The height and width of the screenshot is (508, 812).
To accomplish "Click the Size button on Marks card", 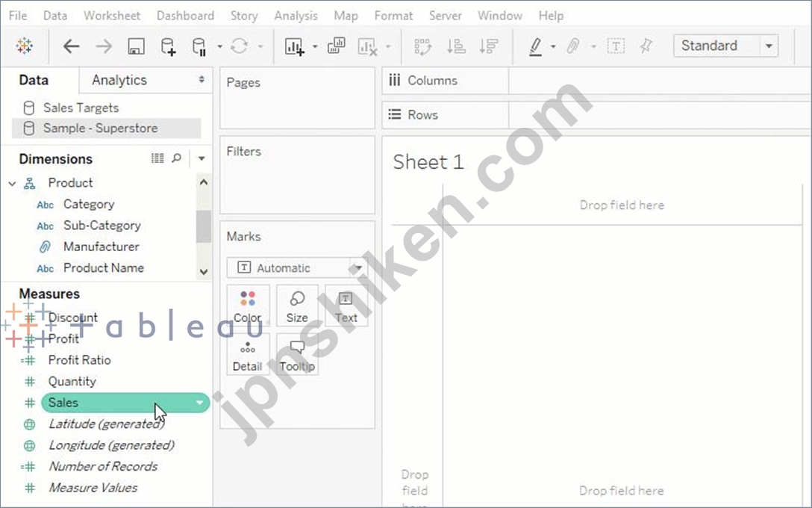I will (x=297, y=306).
